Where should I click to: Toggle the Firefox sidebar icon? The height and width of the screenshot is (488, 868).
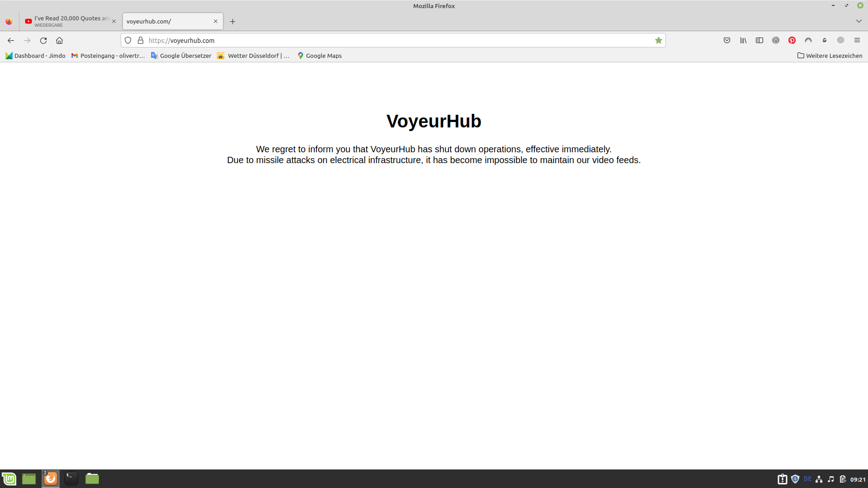pyautogui.click(x=759, y=40)
